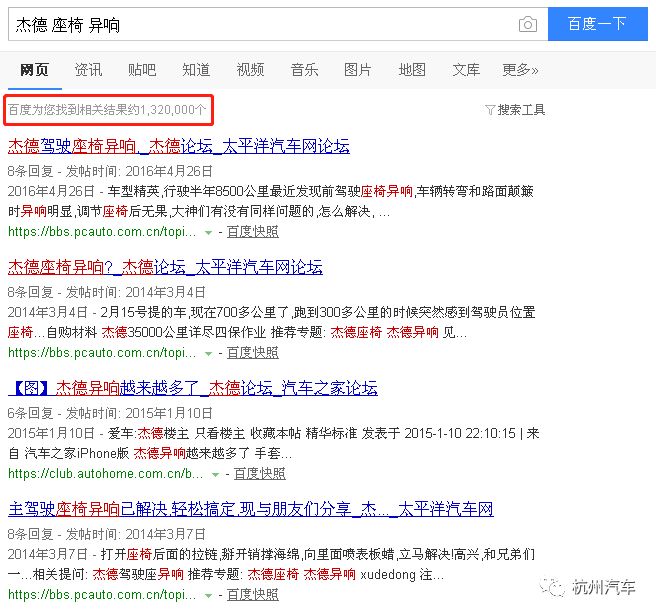The image size is (656, 615).
Task: Open result 【图】杰德异响越来越多了
Action: tap(193, 388)
